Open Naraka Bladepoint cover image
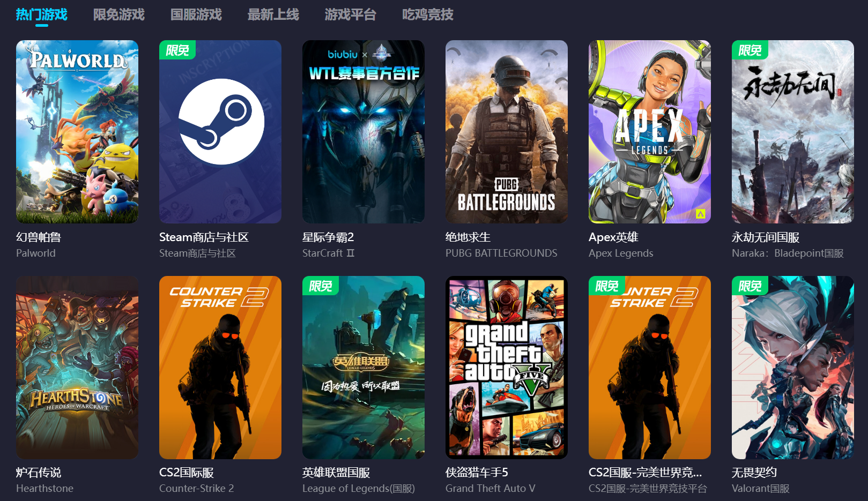 (x=793, y=132)
